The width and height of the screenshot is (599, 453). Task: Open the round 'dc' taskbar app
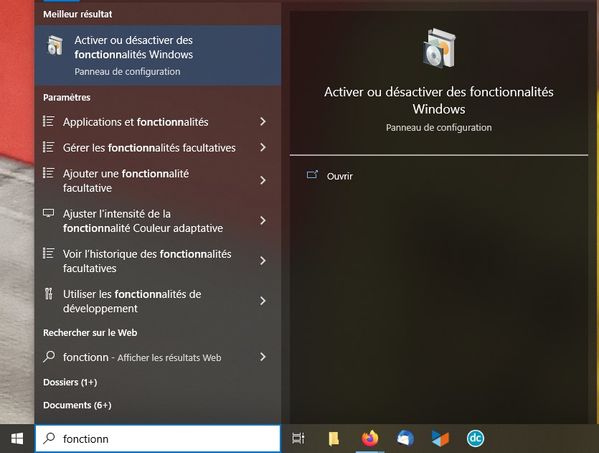coord(475,438)
